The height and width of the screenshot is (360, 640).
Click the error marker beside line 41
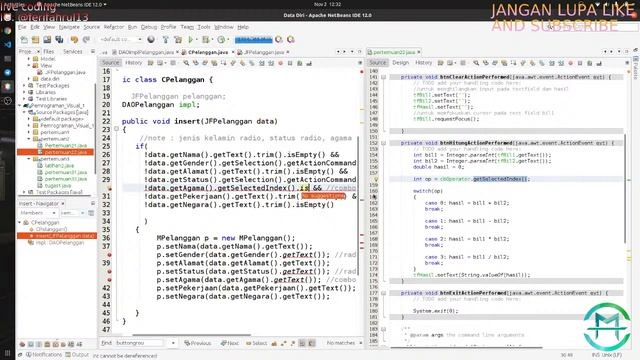(x=109, y=280)
